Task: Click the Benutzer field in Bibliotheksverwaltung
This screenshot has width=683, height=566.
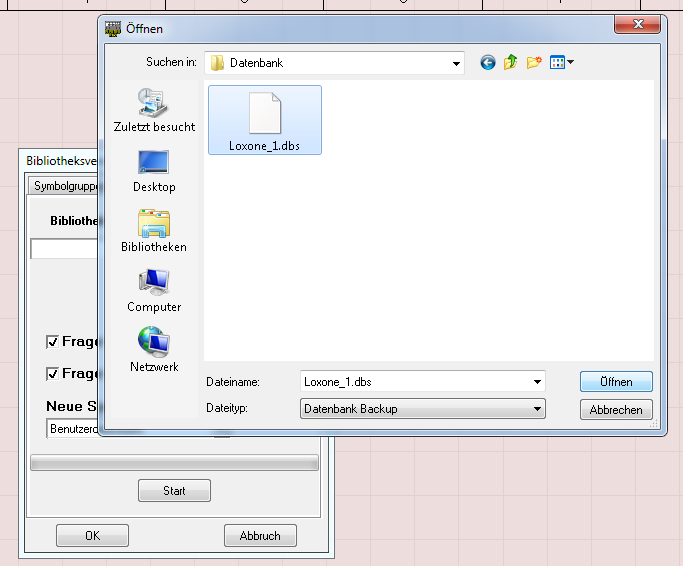Action: point(72,429)
